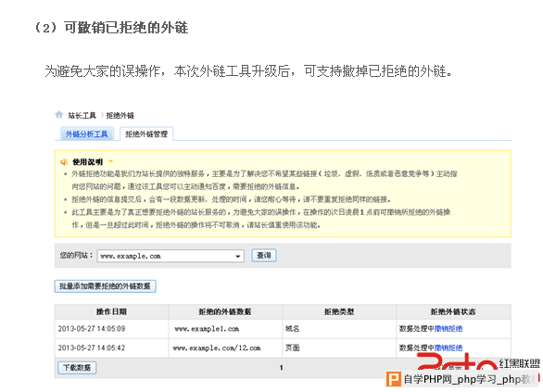Click the speaker icon beside 使用说明

tap(64, 162)
